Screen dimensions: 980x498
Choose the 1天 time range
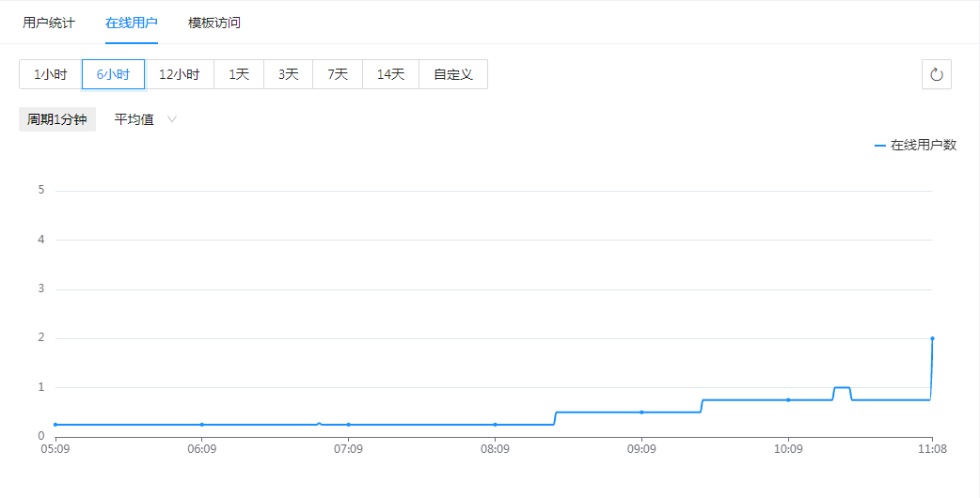pos(239,74)
